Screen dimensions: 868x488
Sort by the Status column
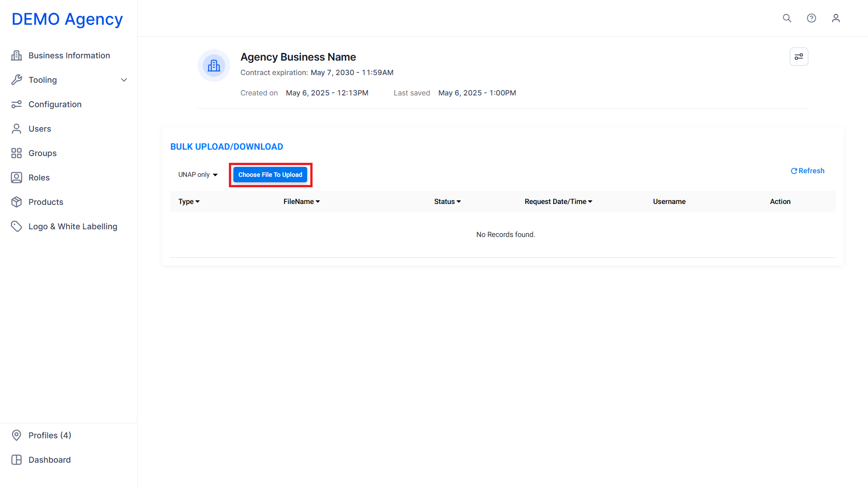(x=447, y=202)
